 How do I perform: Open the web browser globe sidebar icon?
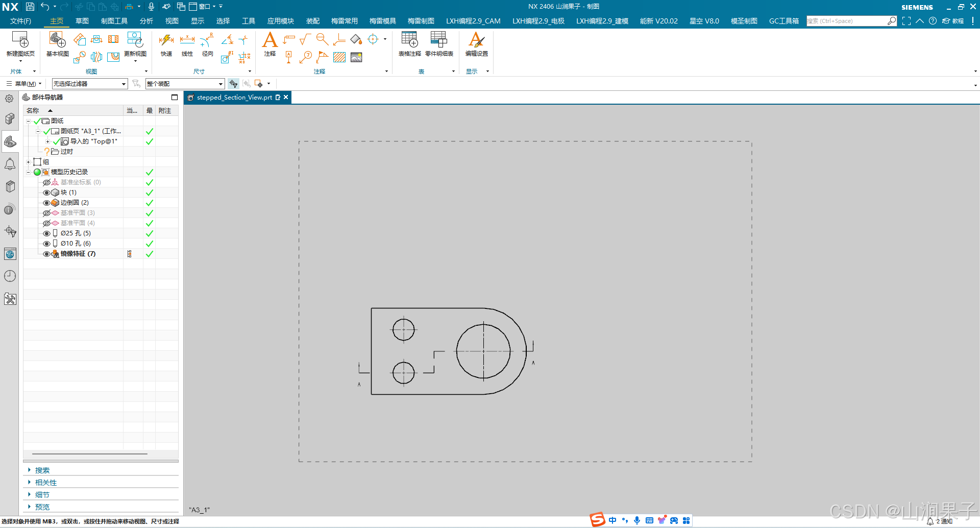tap(10, 254)
